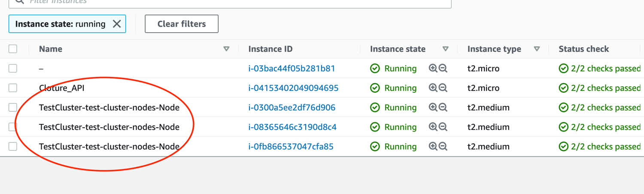Click zoom-in filter icon for i-0fb866537047cfa85
Image resolution: width=644 pixels, height=194 pixels.
[x=433, y=146]
